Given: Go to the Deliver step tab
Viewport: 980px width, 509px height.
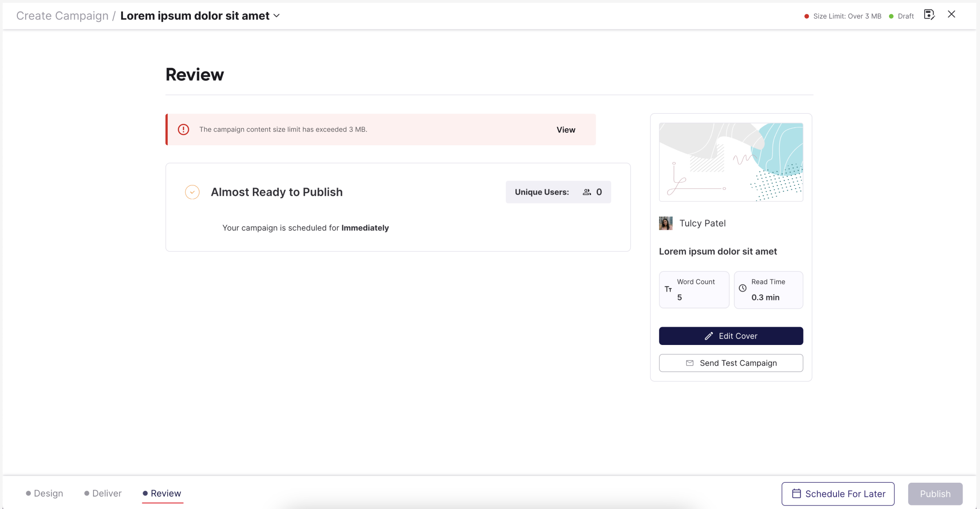Looking at the screenshot, I should pyautogui.click(x=103, y=493).
